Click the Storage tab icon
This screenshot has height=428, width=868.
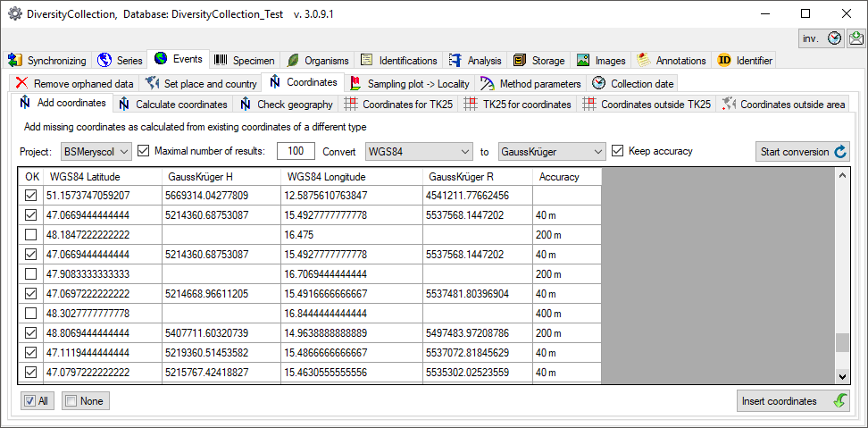point(520,61)
